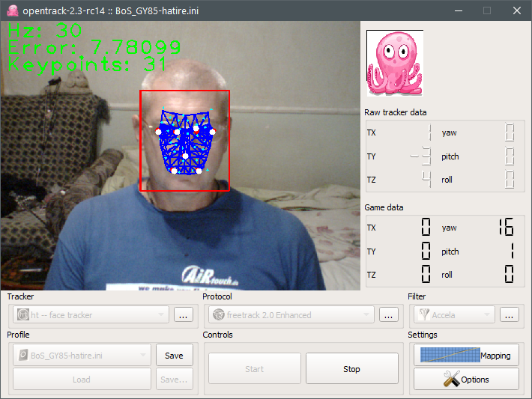The width and height of the screenshot is (532, 399).
Task: Open filter settings via its ellipsis button
Action: pos(510,315)
